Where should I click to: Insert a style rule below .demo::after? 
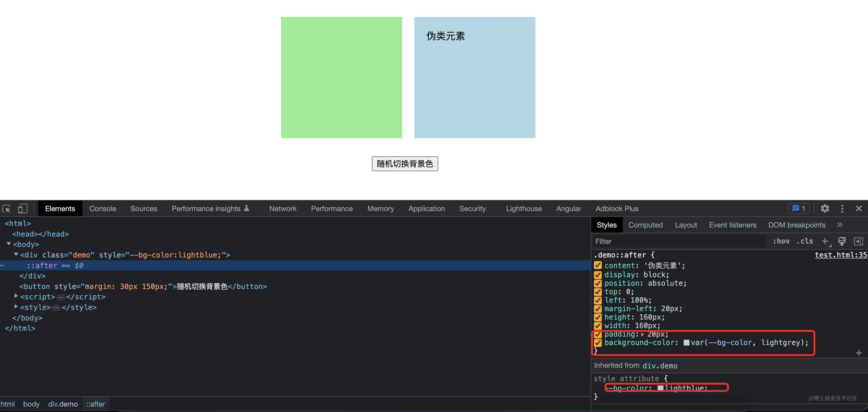859,353
